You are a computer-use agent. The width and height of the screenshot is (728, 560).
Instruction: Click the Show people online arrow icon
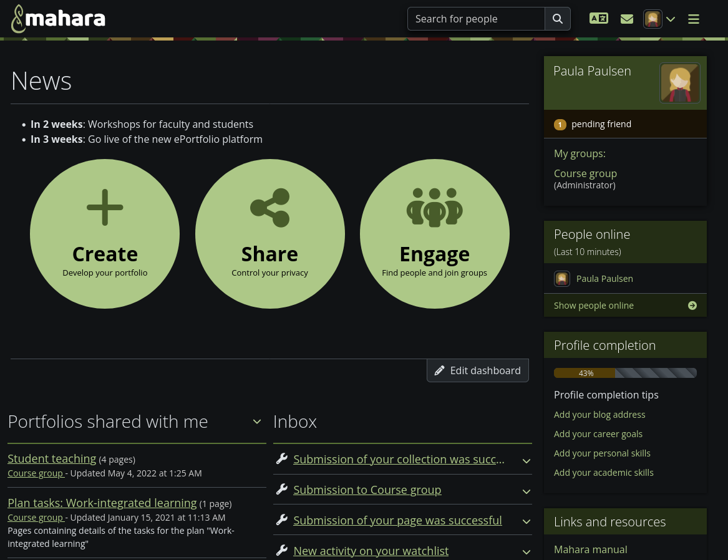[692, 306]
